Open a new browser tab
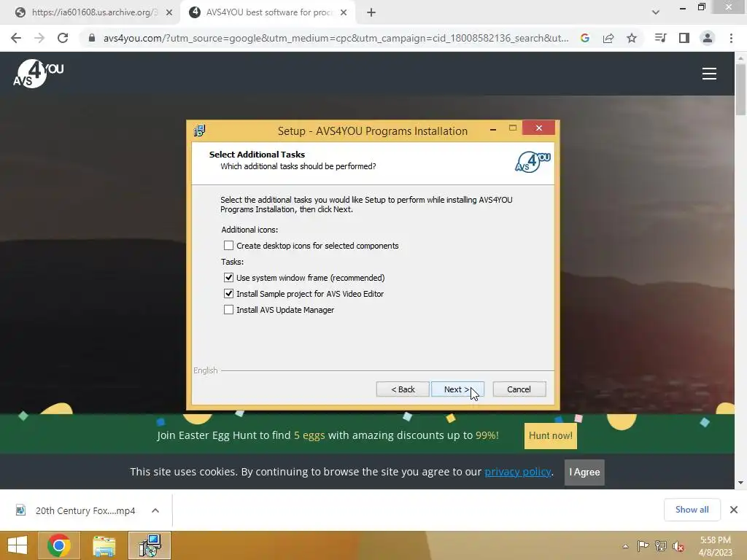747x560 pixels. point(371,12)
